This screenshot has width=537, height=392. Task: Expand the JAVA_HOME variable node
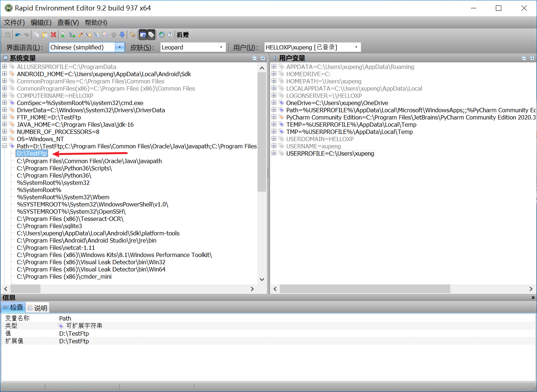click(x=4, y=124)
